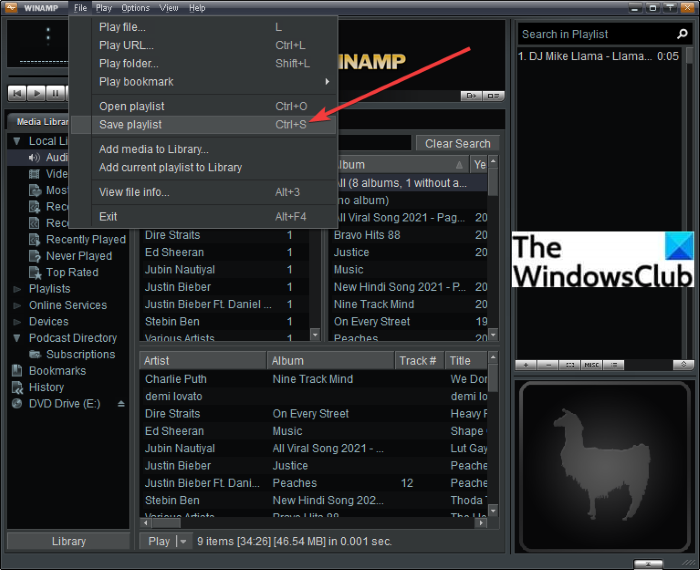Click the Recently Played view icon
Viewport: 700px width, 570px height.
click(34, 240)
